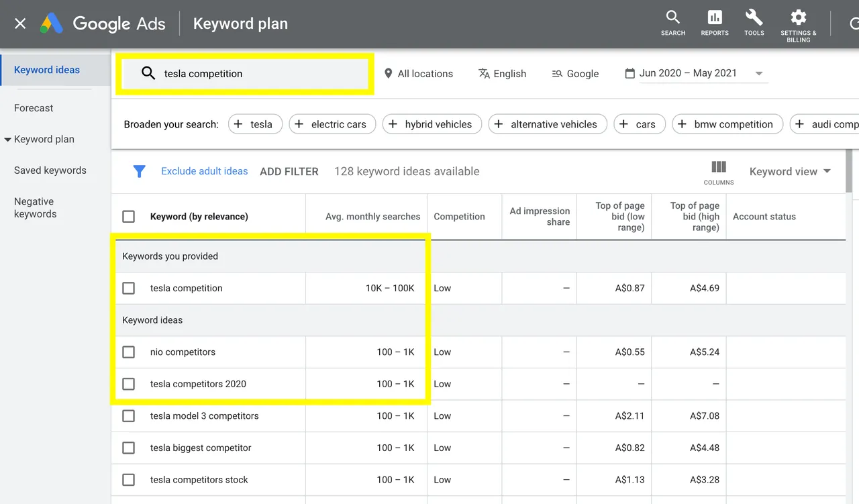
Task: Open Settings & Billing gear
Action: pyautogui.click(x=798, y=26)
